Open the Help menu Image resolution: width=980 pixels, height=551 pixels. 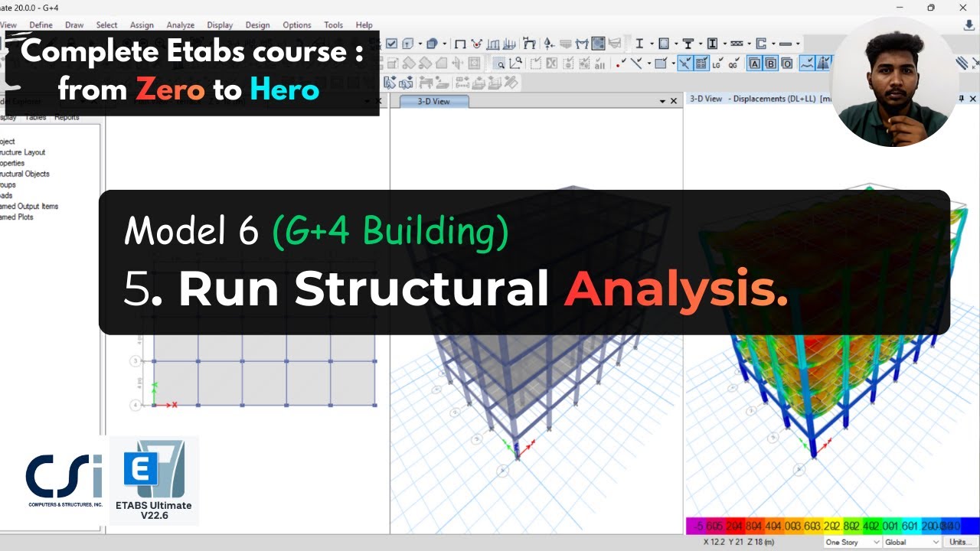coord(364,25)
